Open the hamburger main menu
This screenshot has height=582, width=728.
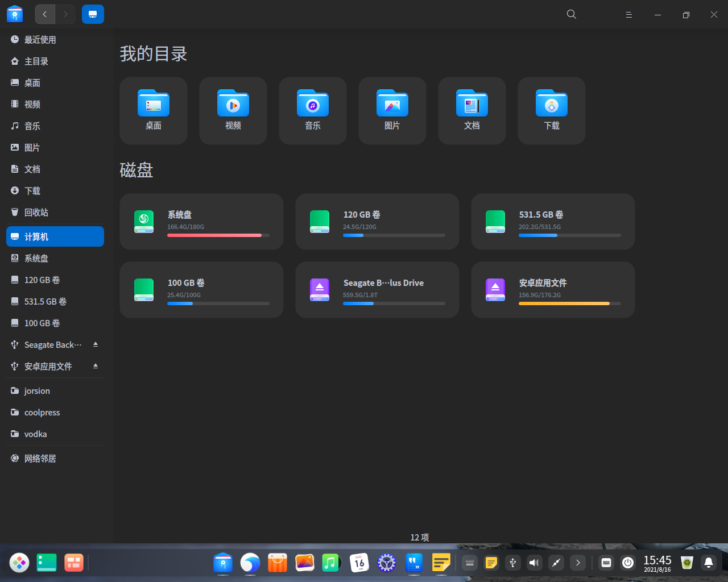[629, 14]
